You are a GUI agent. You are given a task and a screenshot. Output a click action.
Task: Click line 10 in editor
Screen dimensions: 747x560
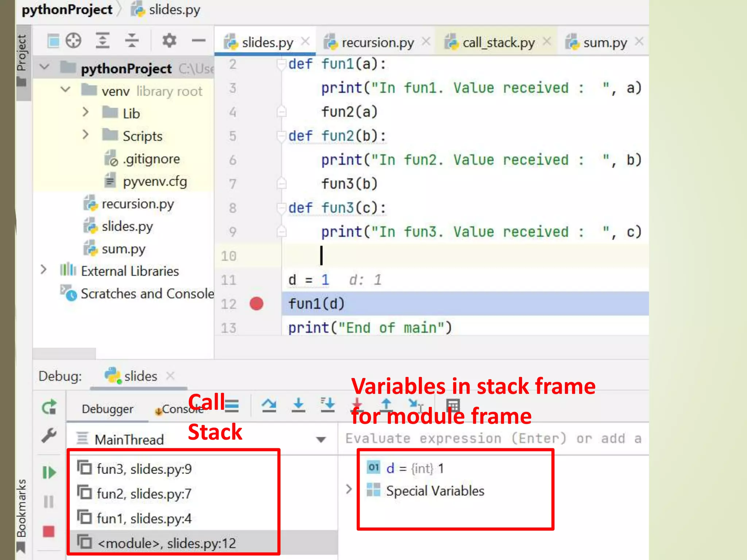point(465,256)
